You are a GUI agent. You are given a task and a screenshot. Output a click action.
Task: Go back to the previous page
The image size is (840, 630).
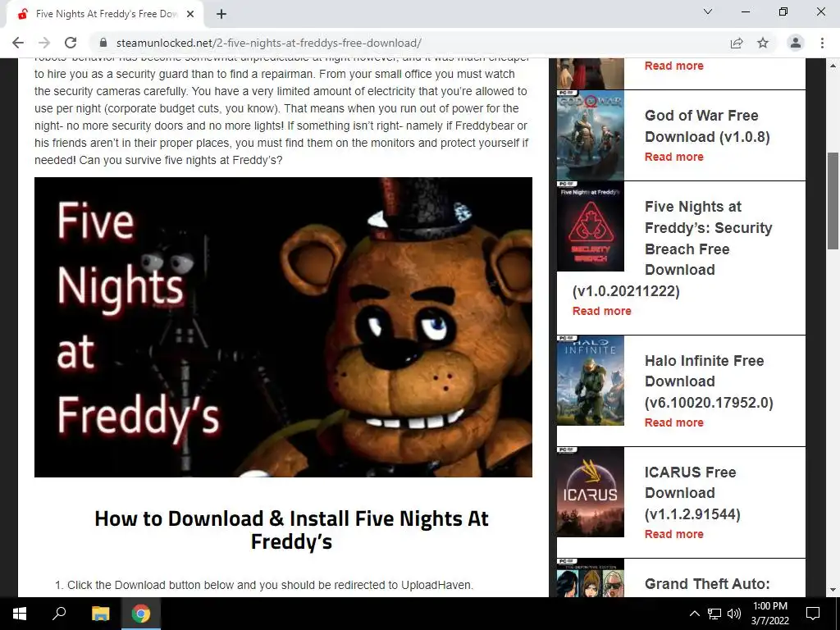[x=18, y=43]
